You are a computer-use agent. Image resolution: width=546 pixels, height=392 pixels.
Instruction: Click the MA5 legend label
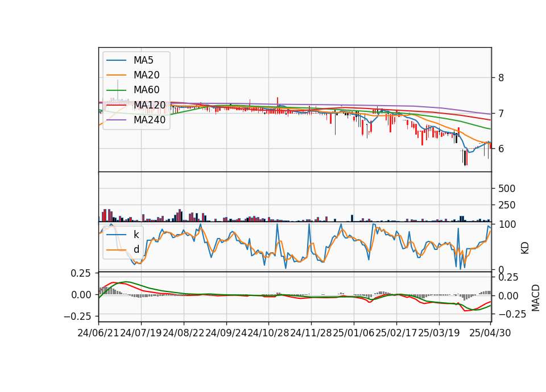click(143, 60)
